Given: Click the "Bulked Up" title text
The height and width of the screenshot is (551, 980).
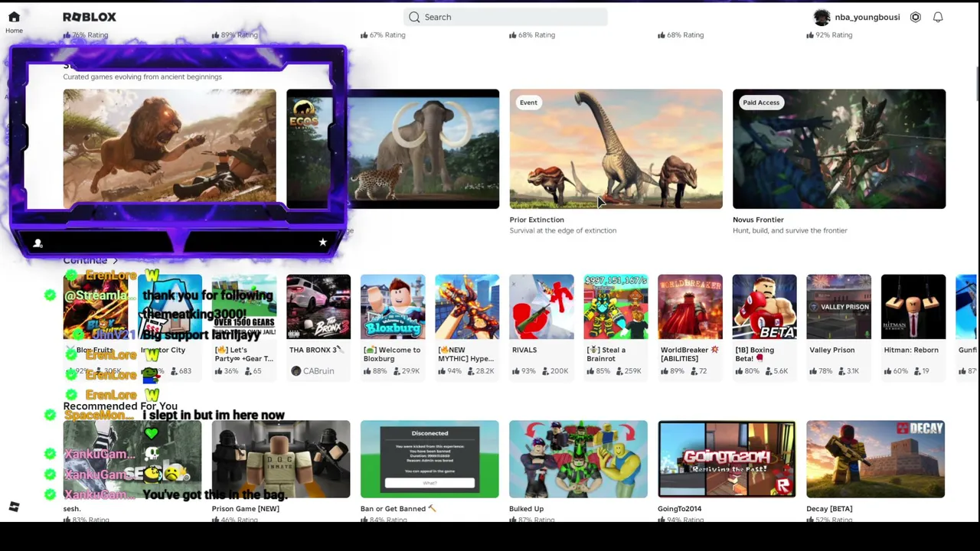Looking at the screenshot, I should (527, 509).
